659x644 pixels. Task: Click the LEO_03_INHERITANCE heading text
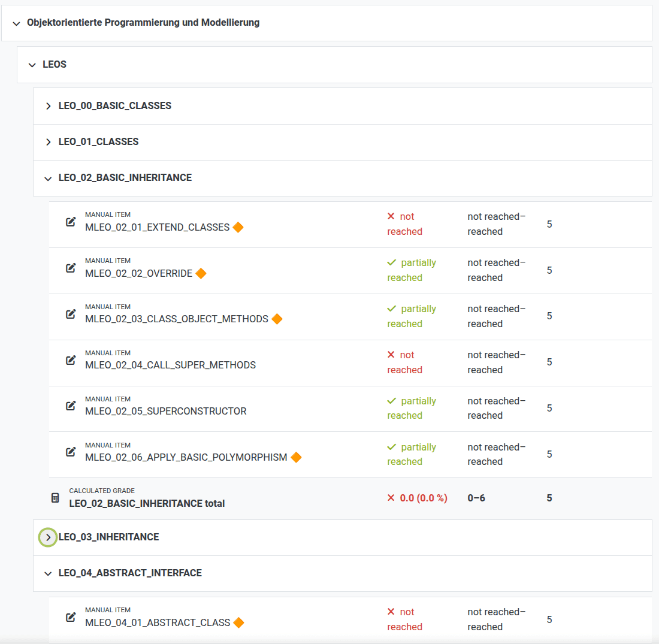pyautogui.click(x=109, y=537)
